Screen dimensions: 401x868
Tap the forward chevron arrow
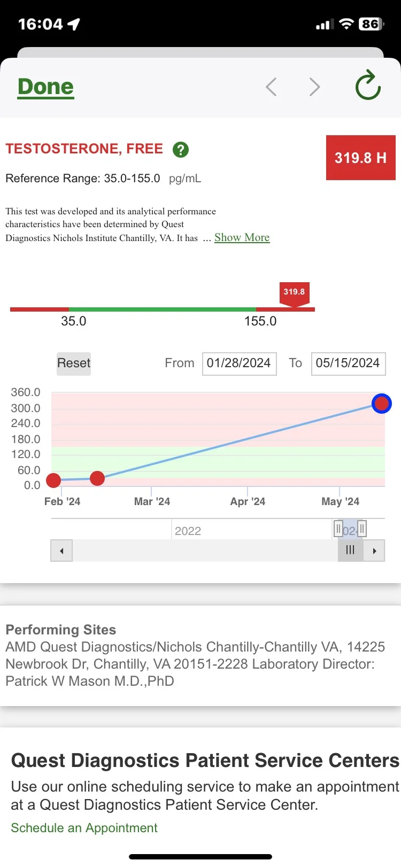click(314, 87)
